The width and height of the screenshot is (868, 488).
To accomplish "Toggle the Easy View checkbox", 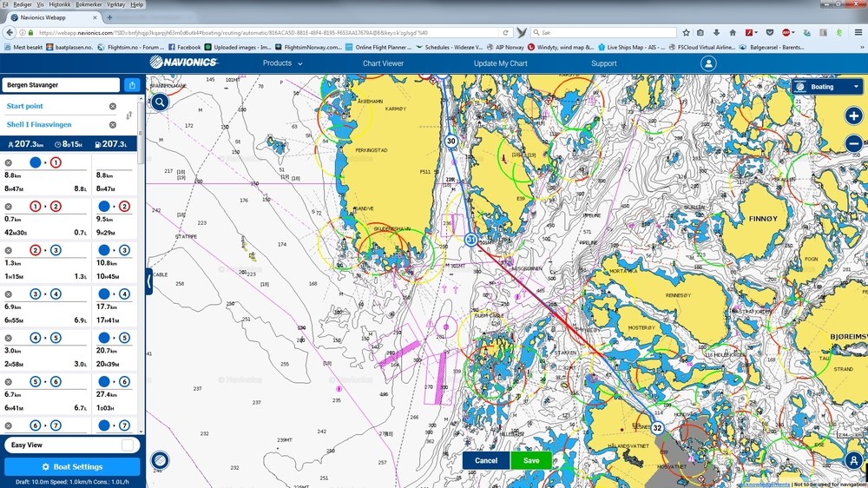I will point(128,445).
